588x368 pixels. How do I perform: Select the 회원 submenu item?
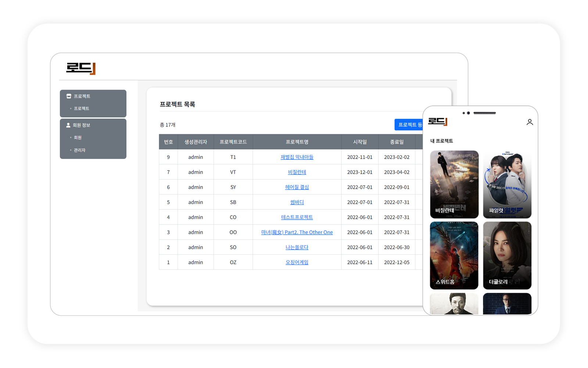[x=78, y=138]
